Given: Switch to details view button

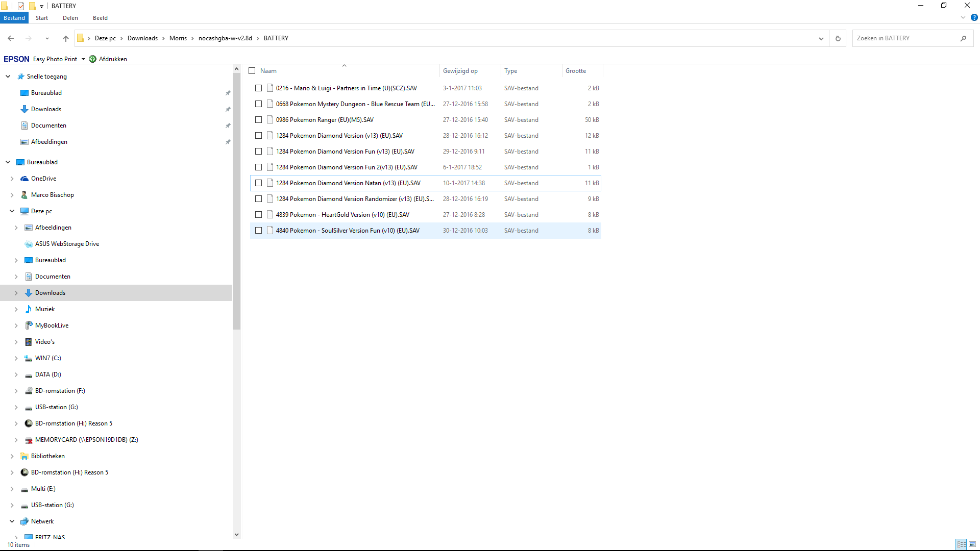Looking at the screenshot, I should point(961,544).
